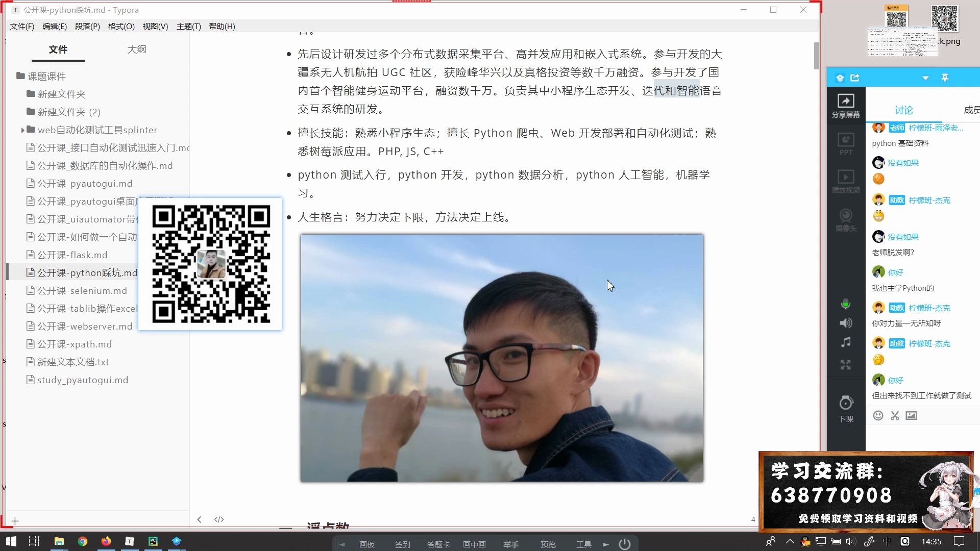The image size is (980, 551).
Task: Expand the web自动化测试工具splinter folder
Action: tap(23, 130)
